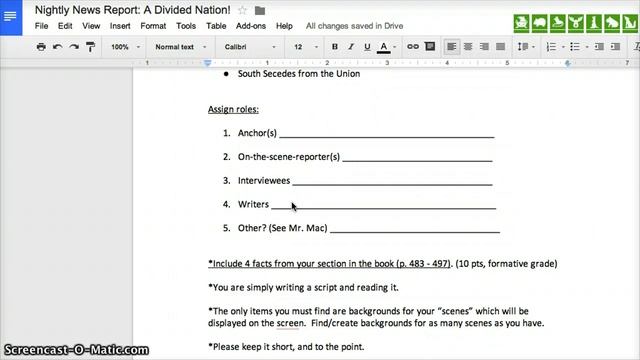Print the document
640x360 pixels.
tap(41, 47)
